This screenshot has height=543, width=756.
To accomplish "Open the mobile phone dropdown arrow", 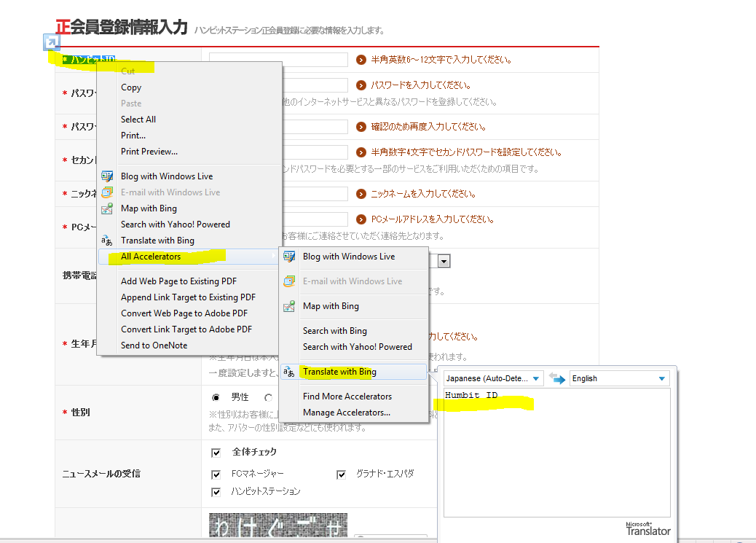I will 444,261.
